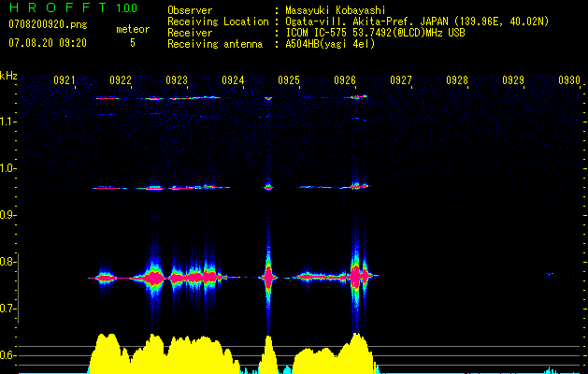The height and width of the screenshot is (374, 588).
Task: Click the Observer name Masayuki Kobayashi
Action: pyautogui.click(x=336, y=10)
